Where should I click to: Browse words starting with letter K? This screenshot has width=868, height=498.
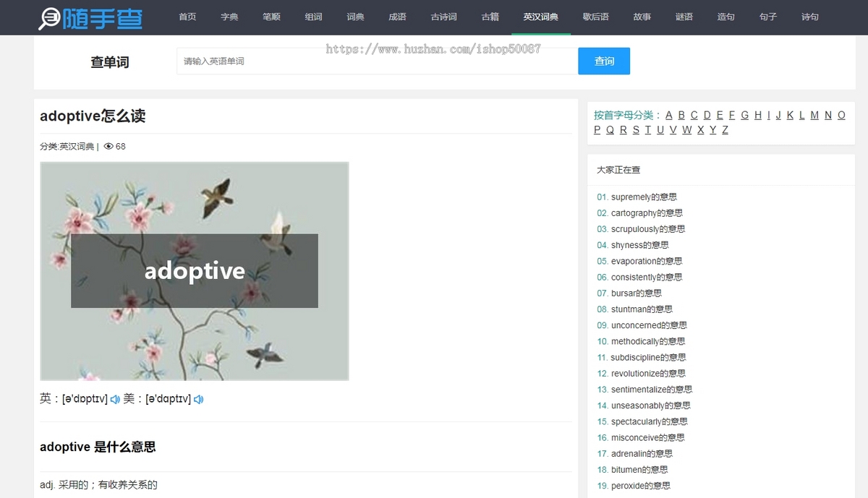(790, 115)
